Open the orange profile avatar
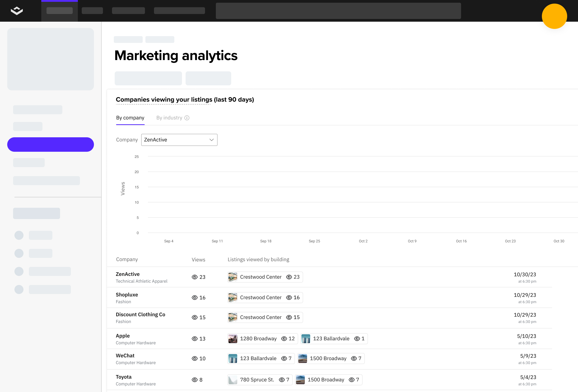The width and height of the screenshot is (578, 392). pos(554,16)
